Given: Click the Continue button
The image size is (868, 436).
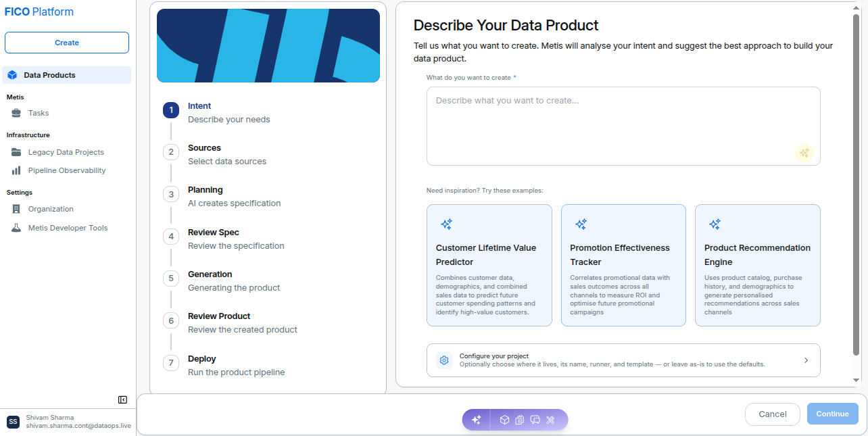Looking at the screenshot, I should pyautogui.click(x=832, y=414).
